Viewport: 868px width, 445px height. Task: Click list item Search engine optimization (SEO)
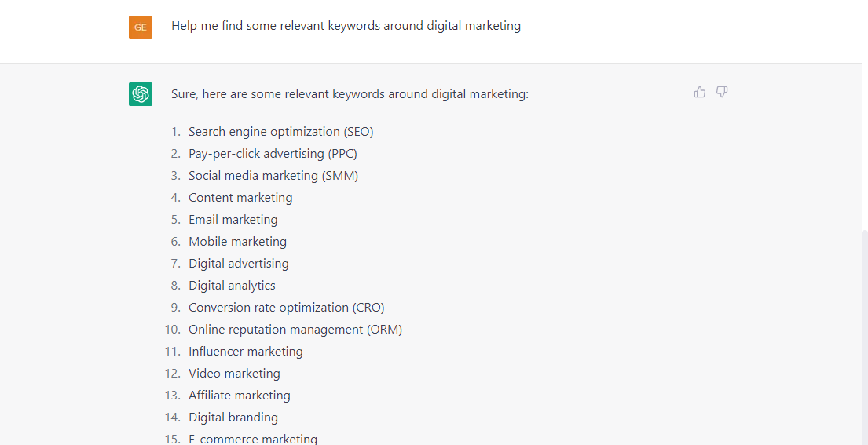280,132
